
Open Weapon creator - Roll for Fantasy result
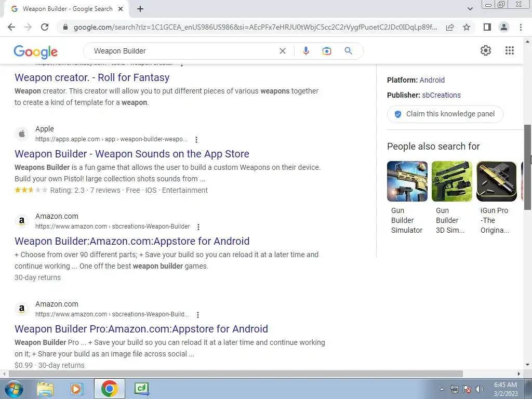92,78
